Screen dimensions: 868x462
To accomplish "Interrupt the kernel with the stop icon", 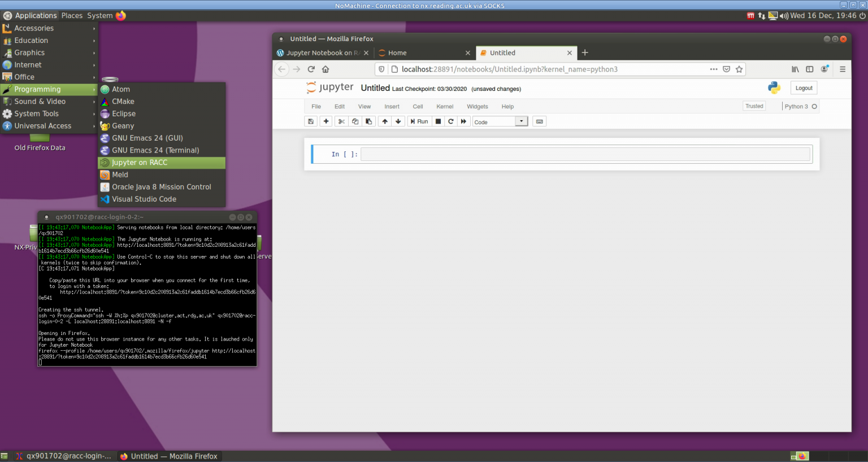I will click(x=438, y=121).
